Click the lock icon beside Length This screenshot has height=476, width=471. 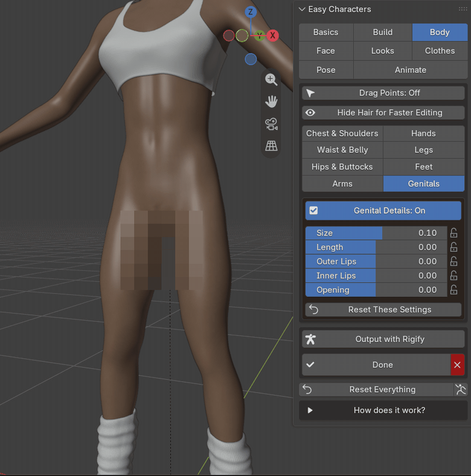point(453,247)
